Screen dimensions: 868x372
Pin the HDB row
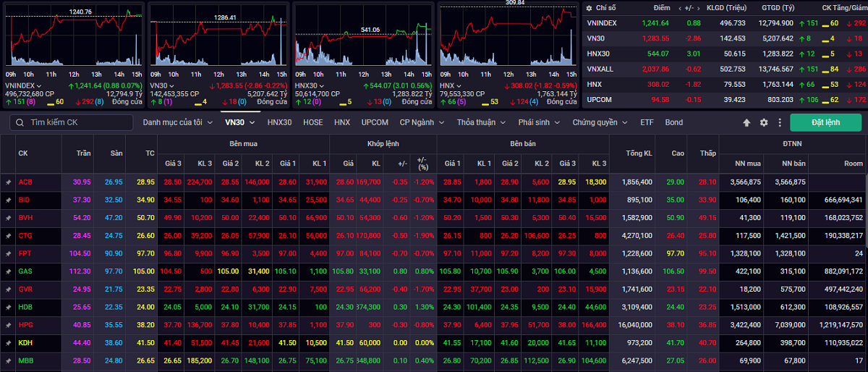8,306
